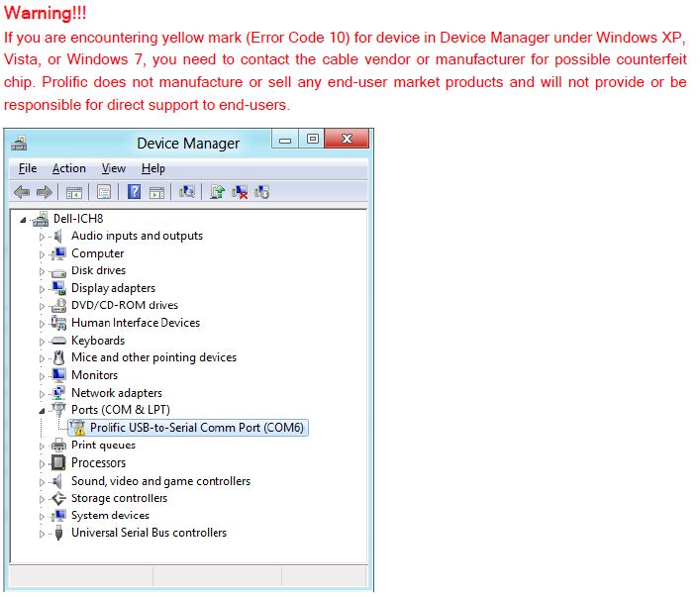The width and height of the screenshot is (700, 597).
Task: Expand Universal Serial Bus controllers node
Action: pos(42,534)
